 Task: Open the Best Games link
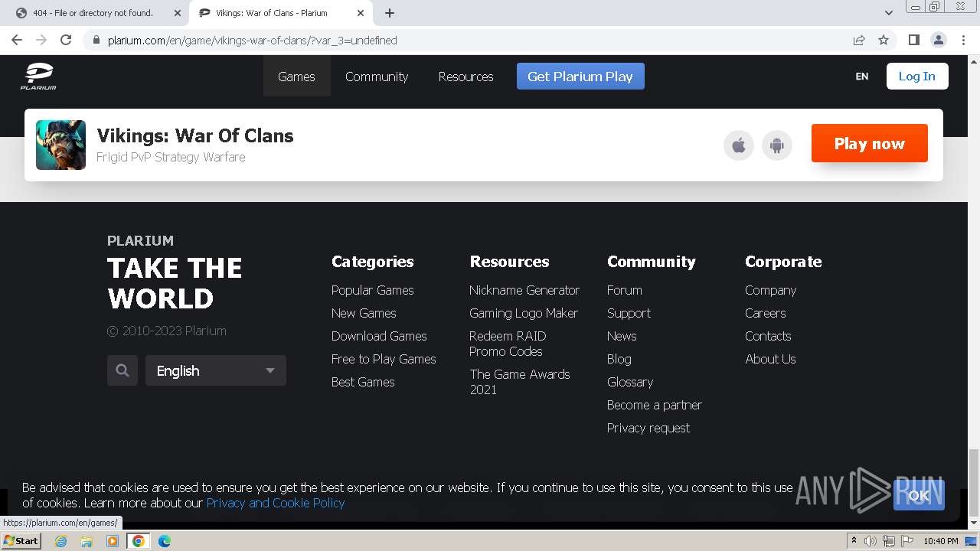[363, 382]
